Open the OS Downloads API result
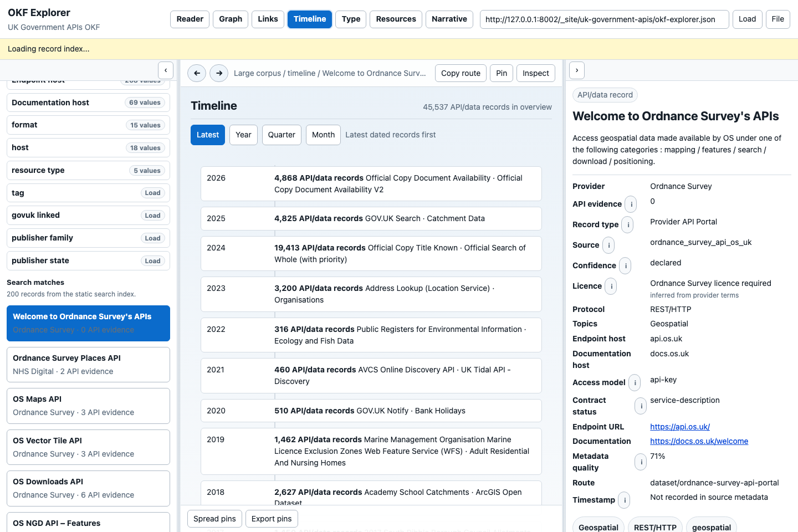Image resolution: width=798 pixels, height=532 pixels. coord(88,488)
